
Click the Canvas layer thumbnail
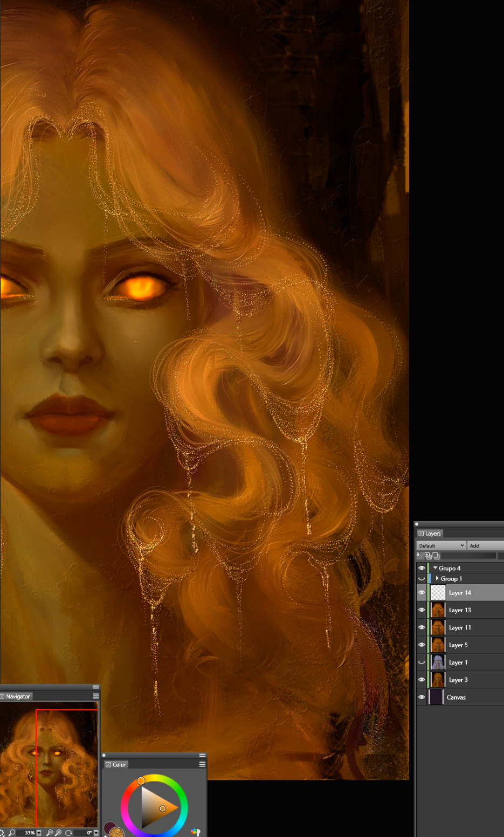pyautogui.click(x=436, y=697)
